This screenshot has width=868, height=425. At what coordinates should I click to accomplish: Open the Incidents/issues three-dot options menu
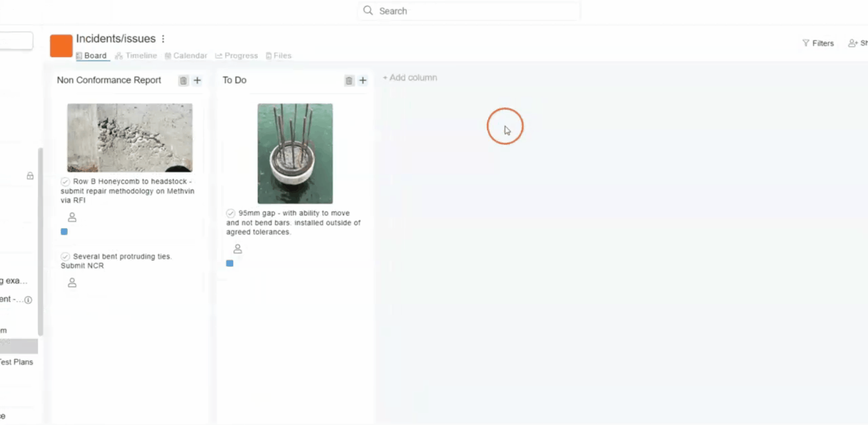(x=163, y=39)
